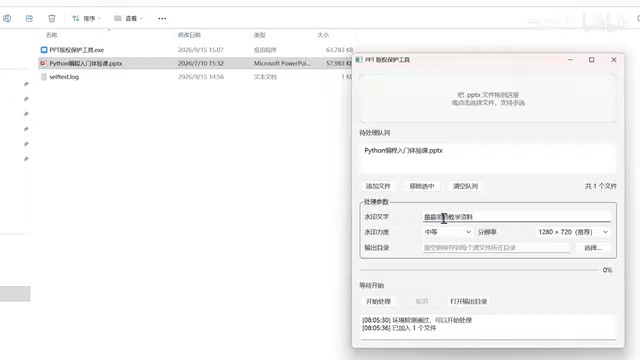Click the 开始处理 button

tap(378, 302)
